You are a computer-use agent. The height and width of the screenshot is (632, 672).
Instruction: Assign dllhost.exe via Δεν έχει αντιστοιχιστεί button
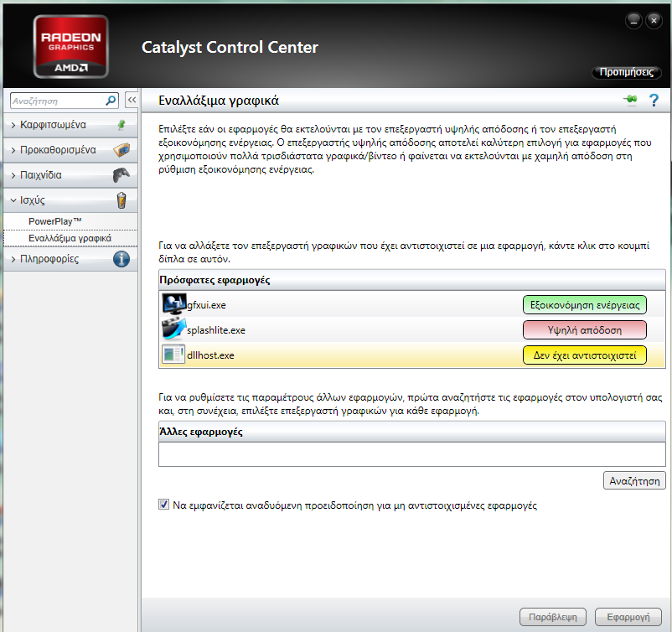585,355
